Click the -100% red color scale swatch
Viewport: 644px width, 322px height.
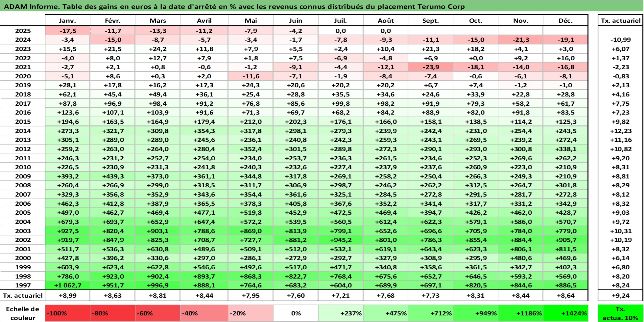[x=67, y=313]
